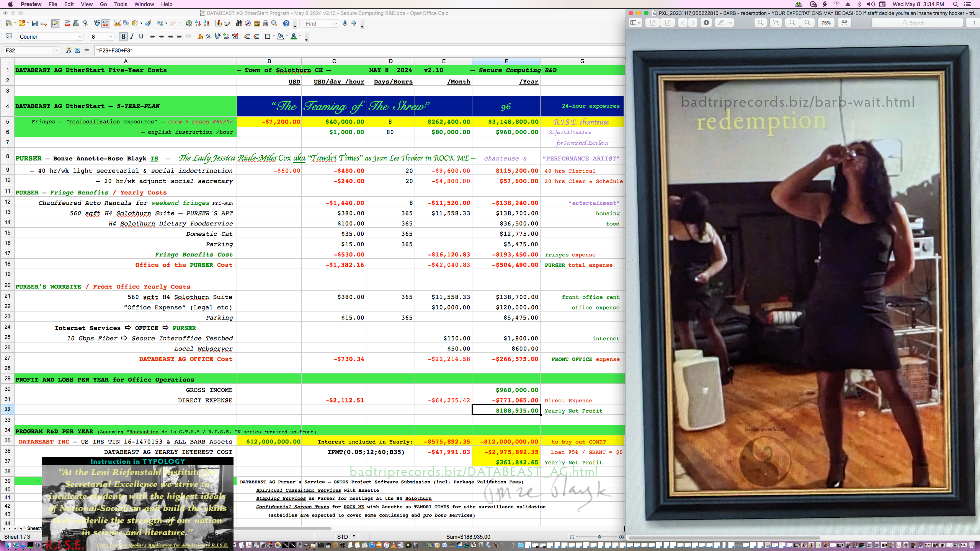Open the Tools menu
Viewport: 980px width, 551px height.
pos(121,4)
